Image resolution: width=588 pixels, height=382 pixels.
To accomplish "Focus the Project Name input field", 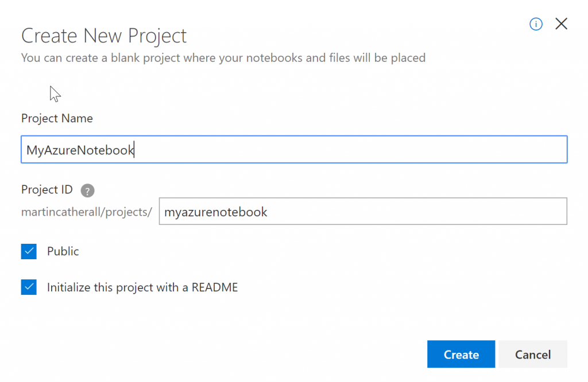I will click(x=294, y=150).
